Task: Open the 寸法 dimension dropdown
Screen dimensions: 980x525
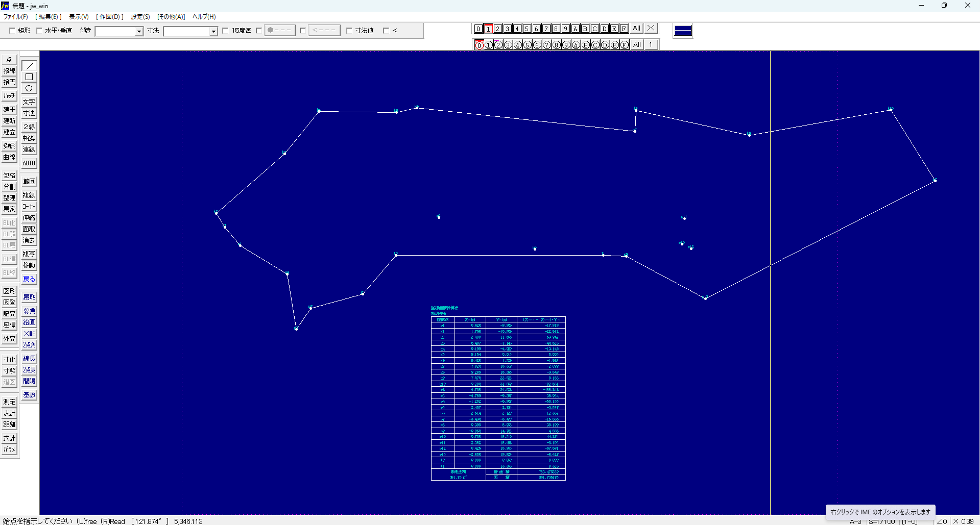Action: click(213, 32)
